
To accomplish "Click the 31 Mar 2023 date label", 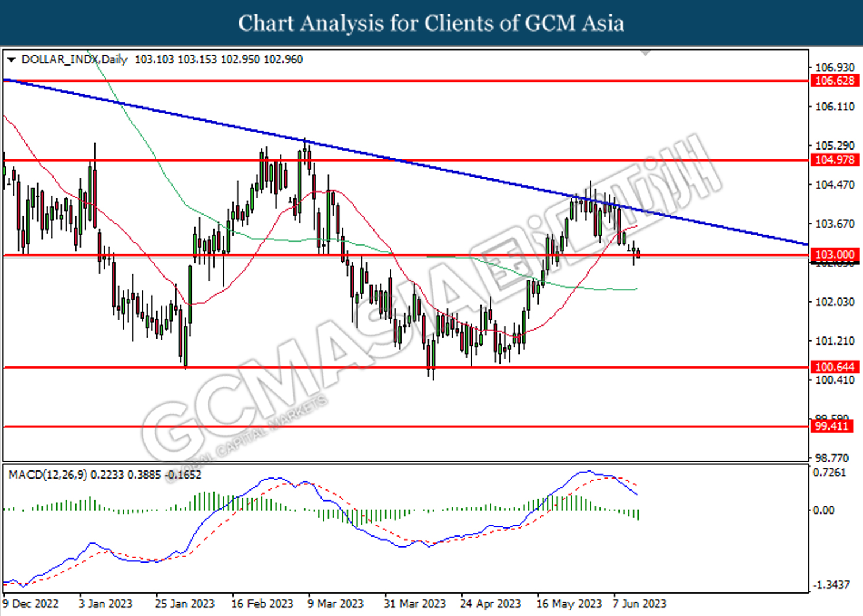I will (x=415, y=603).
